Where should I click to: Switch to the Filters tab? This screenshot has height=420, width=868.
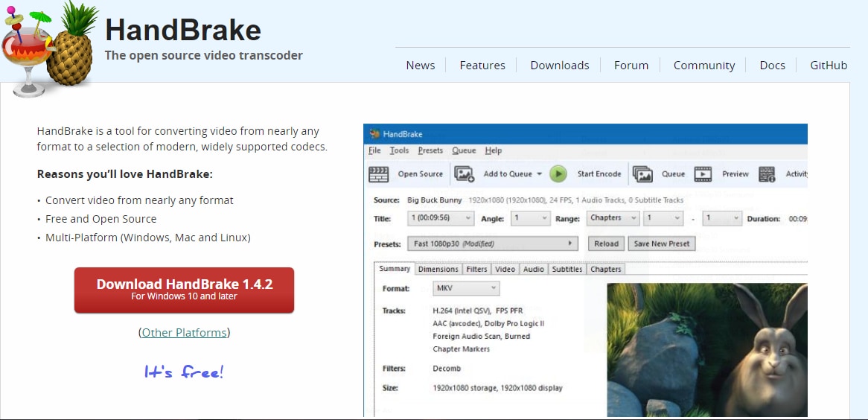476,270
